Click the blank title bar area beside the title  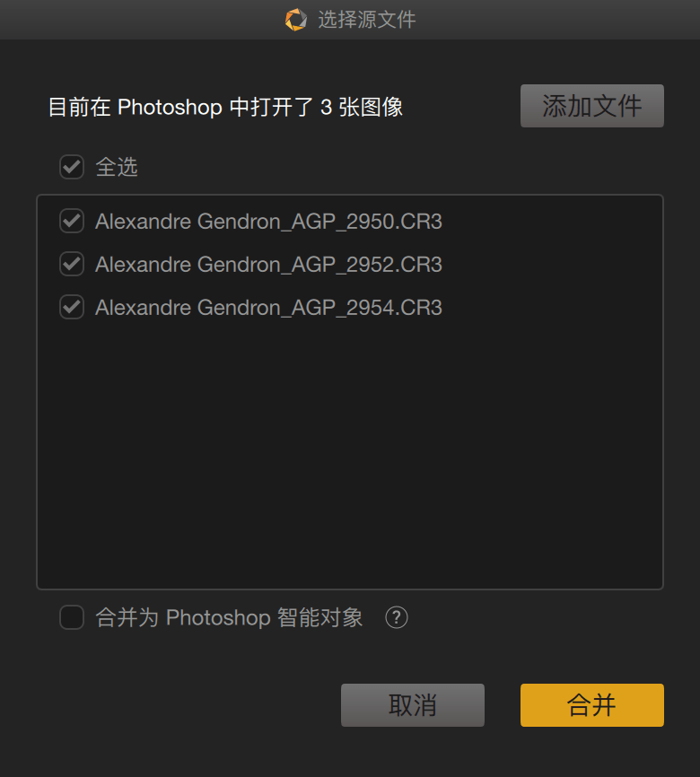coord(546,20)
